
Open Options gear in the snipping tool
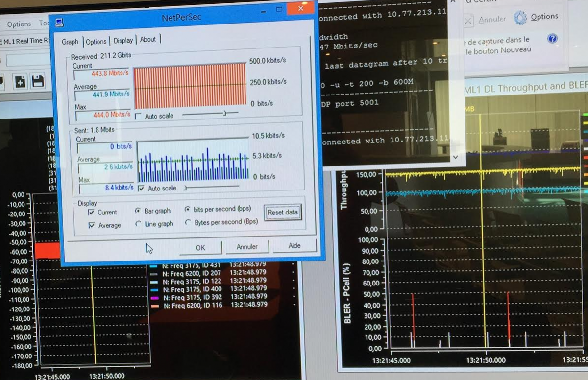[520, 18]
